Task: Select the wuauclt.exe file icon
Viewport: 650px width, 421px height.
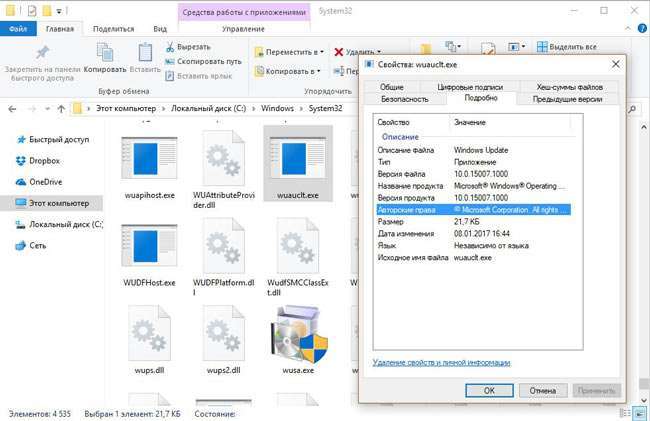Action: (298, 158)
